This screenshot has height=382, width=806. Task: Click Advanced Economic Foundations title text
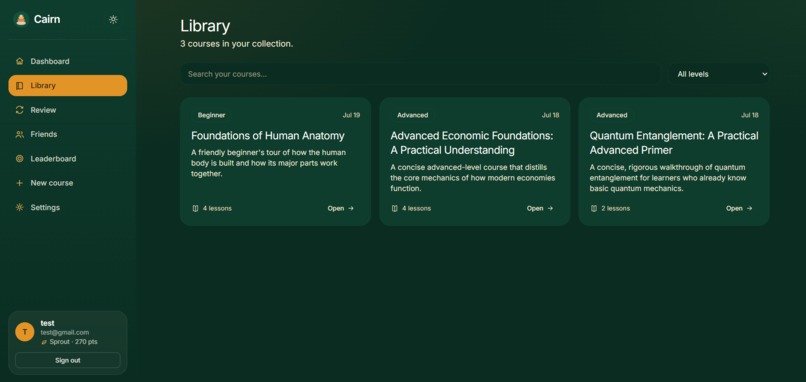[x=472, y=143]
